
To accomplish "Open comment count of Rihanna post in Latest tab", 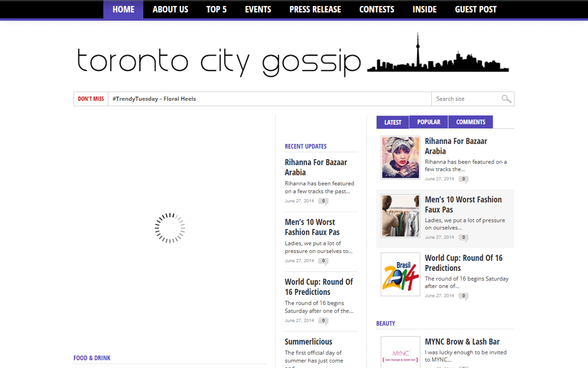I will [x=463, y=179].
